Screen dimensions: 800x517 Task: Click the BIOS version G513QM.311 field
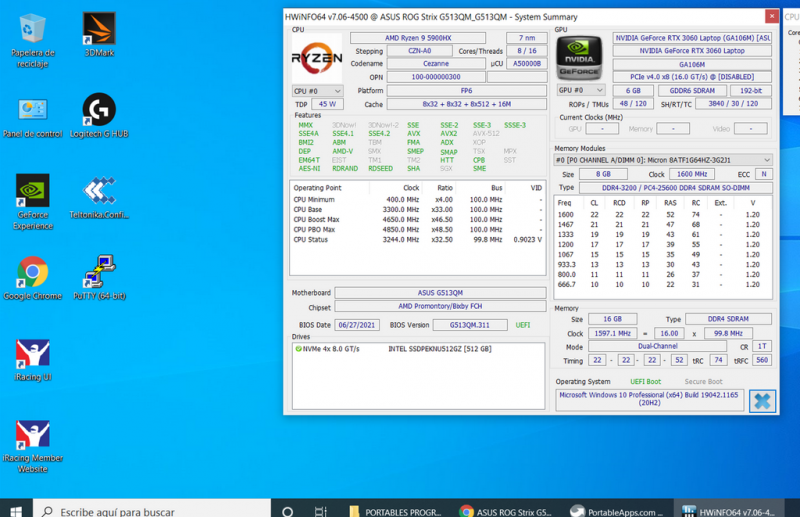(x=469, y=325)
